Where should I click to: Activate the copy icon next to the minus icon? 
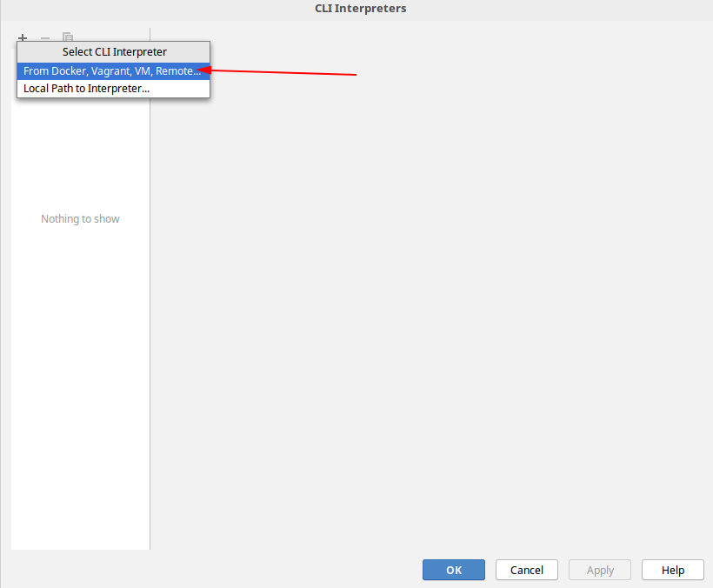point(67,38)
